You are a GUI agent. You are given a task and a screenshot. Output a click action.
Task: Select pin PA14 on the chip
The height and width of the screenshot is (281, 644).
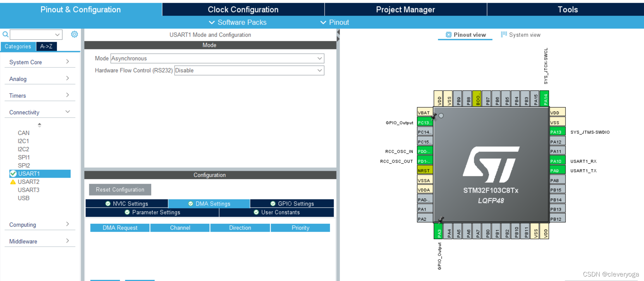544,98
